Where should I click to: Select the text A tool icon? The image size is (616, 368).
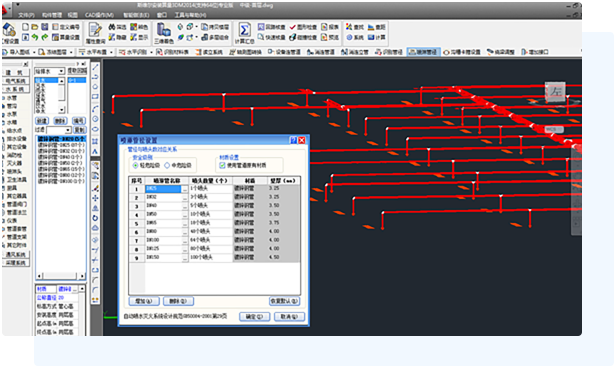click(95, 151)
